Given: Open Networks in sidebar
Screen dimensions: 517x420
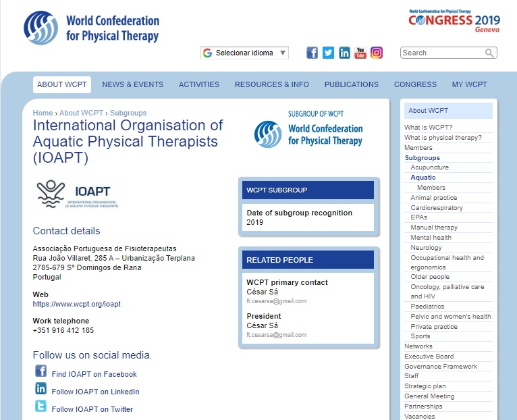Looking at the screenshot, I should click(x=418, y=346).
